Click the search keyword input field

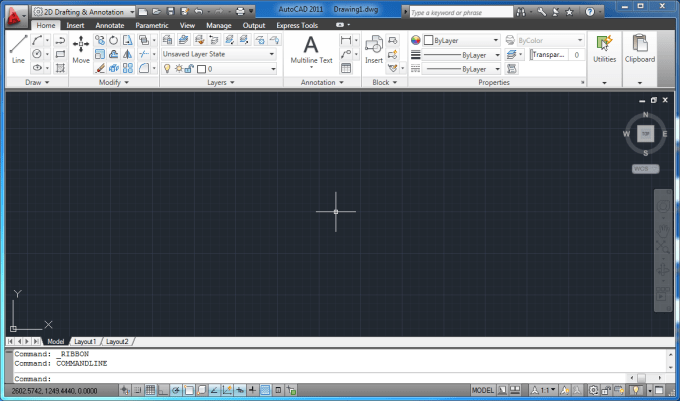[461, 12]
